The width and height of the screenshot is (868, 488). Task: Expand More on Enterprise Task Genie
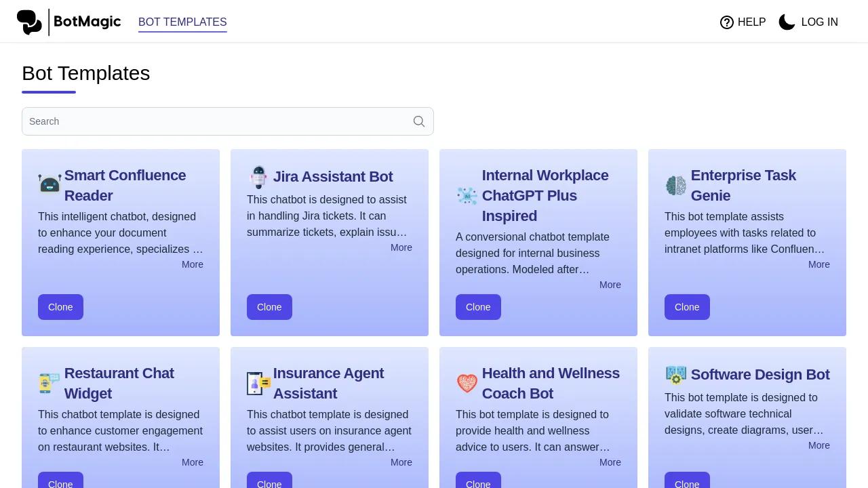[819, 264]
